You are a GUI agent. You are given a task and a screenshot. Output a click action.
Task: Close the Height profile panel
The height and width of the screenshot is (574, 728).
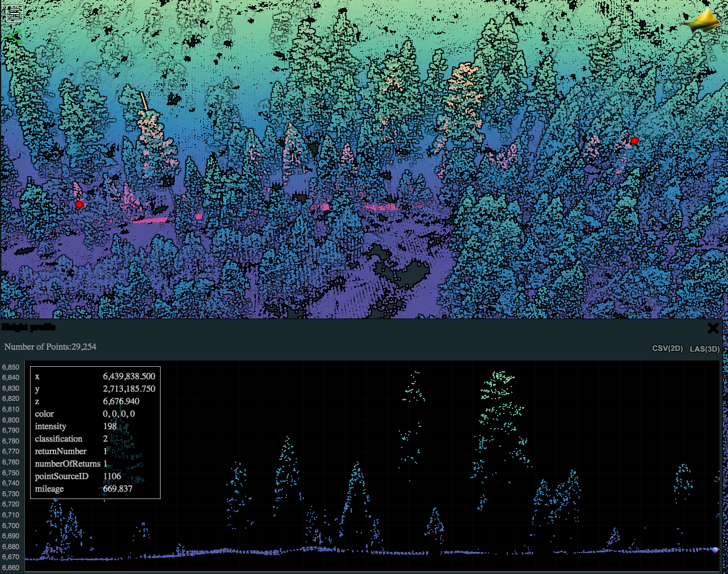pyautogui.click(x=713, y=328)
